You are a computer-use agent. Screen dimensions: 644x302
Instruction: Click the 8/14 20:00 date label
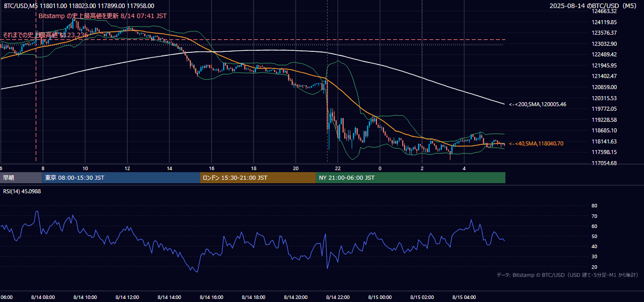pyautogui.click(x=295, y=297)
